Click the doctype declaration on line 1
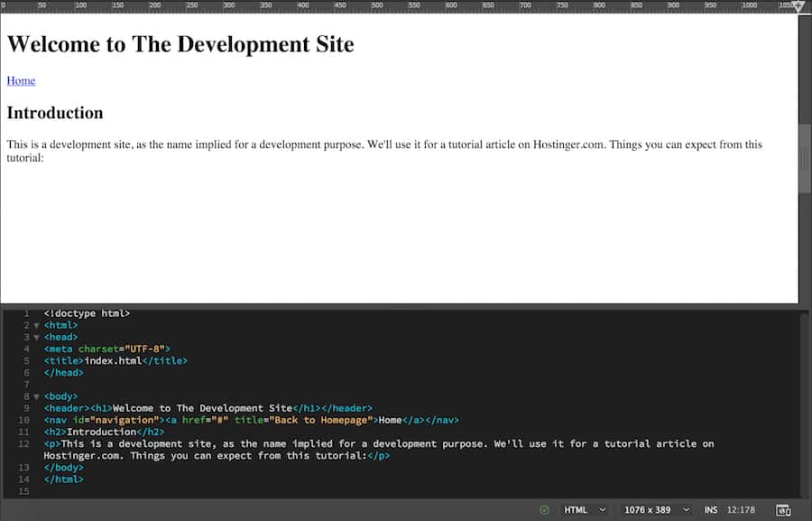 [88, 313]
